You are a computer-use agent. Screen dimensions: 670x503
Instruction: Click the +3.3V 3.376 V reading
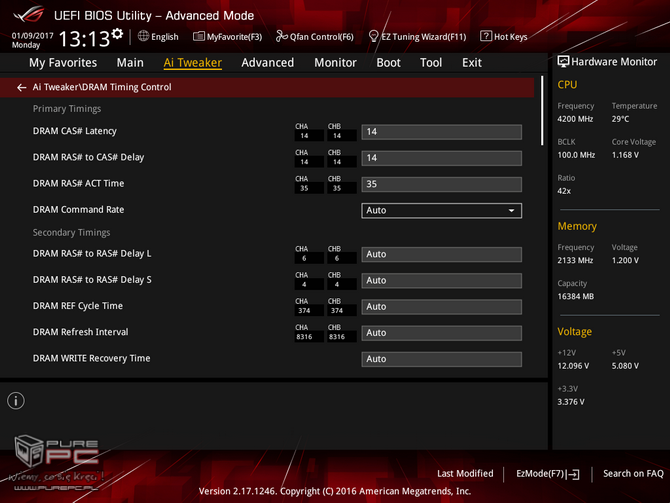571,402
